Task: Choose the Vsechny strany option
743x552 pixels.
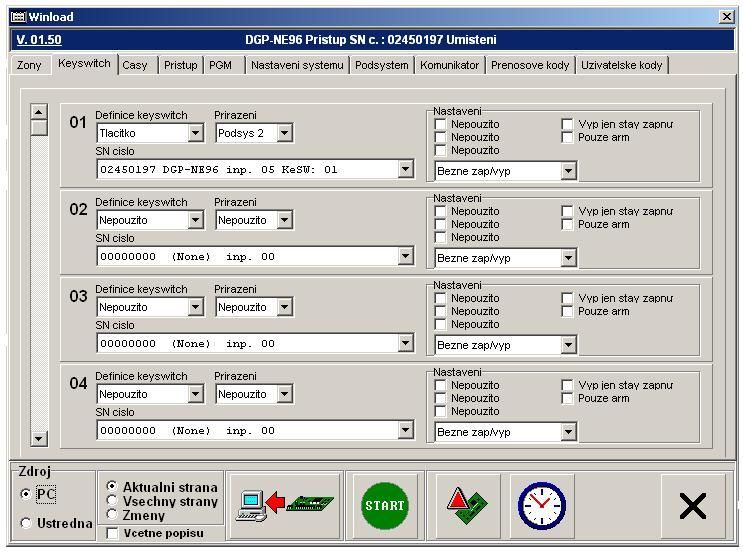Action: [112, 501]
